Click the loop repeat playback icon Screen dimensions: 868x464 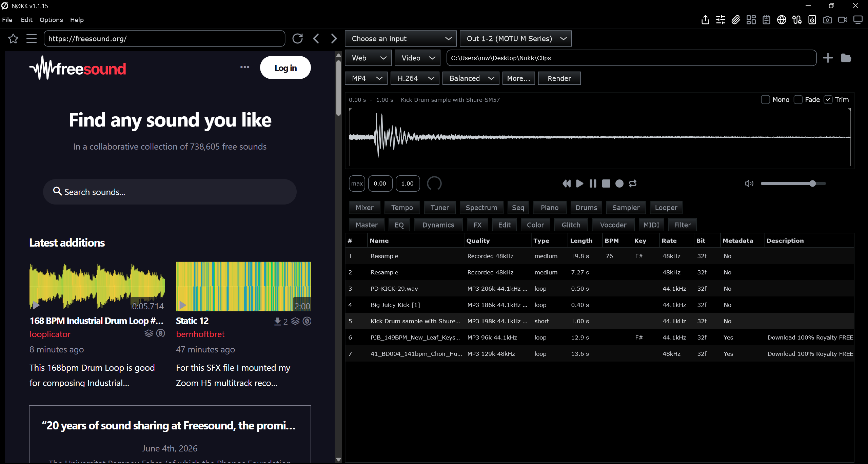point(633,183)
